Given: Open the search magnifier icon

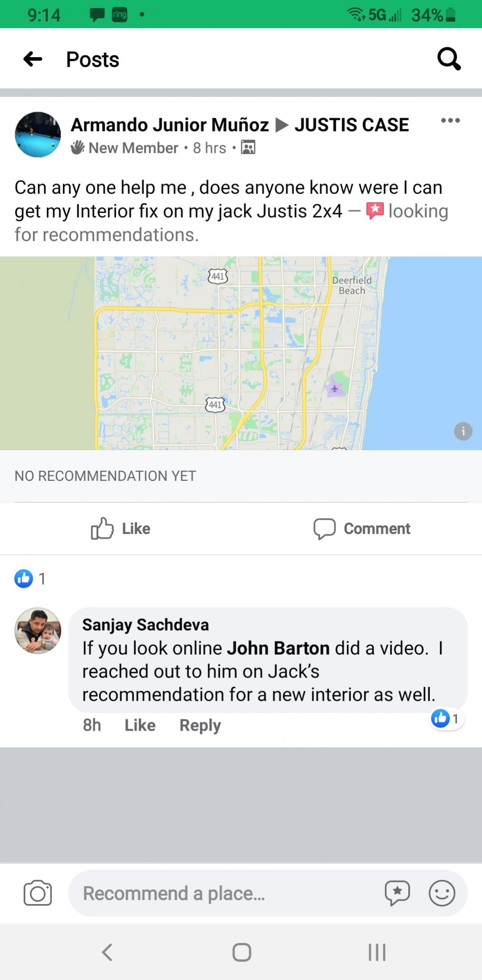Looking at the screenshot, I should point(449,59).
